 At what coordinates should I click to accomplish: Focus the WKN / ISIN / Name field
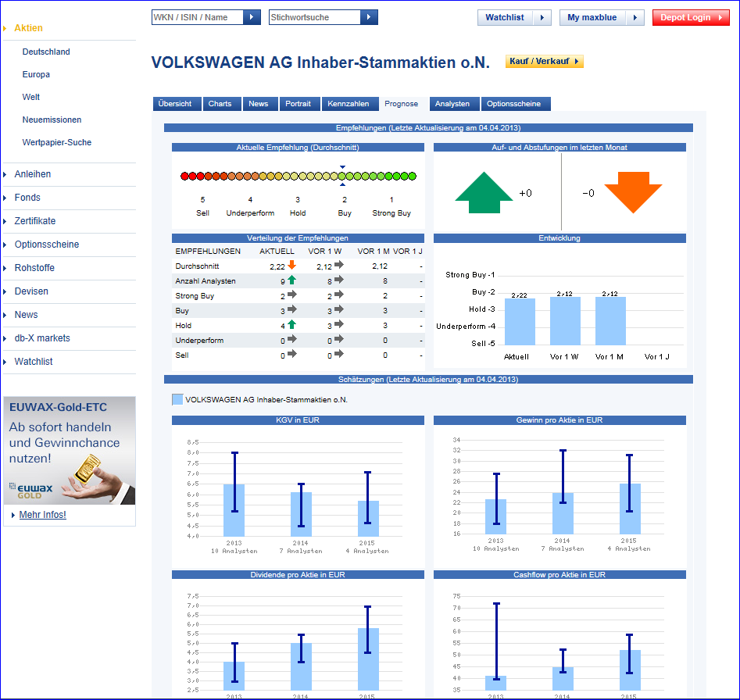(197, 17)
